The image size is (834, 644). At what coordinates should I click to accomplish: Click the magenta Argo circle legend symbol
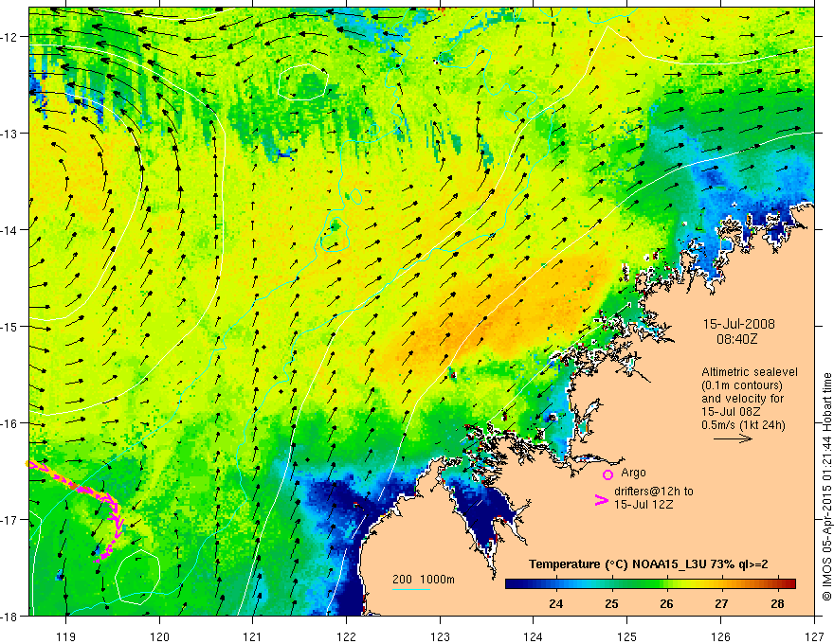(x=607, y=475)
